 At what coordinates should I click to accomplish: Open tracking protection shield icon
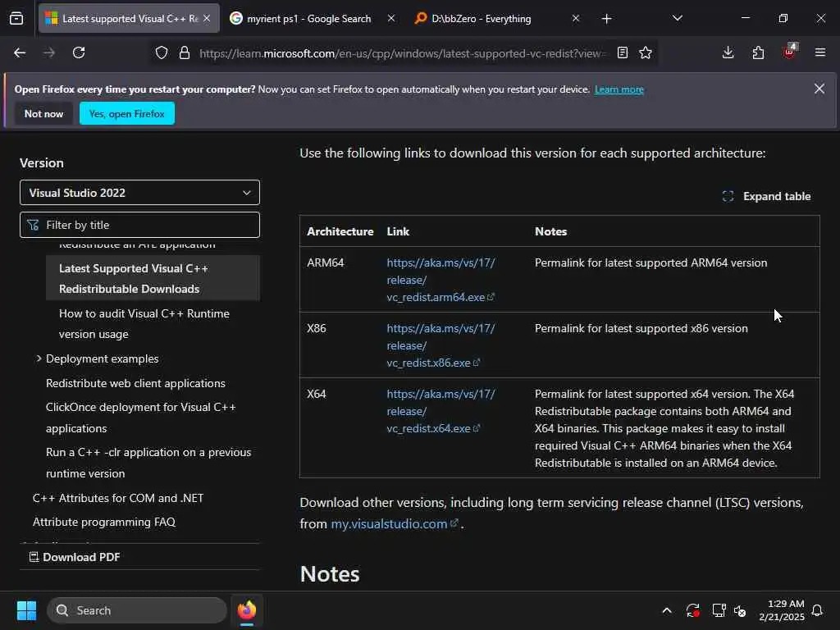(x=162, y=52)
